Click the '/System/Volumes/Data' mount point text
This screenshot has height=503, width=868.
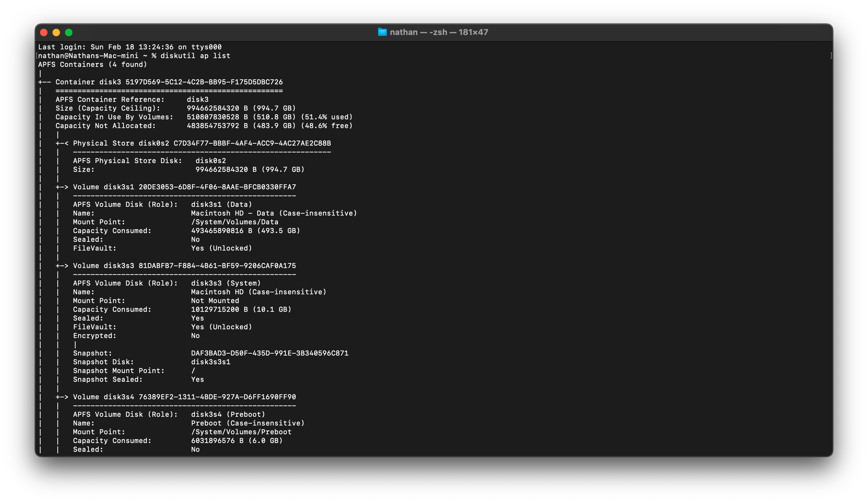click(235, 222)
